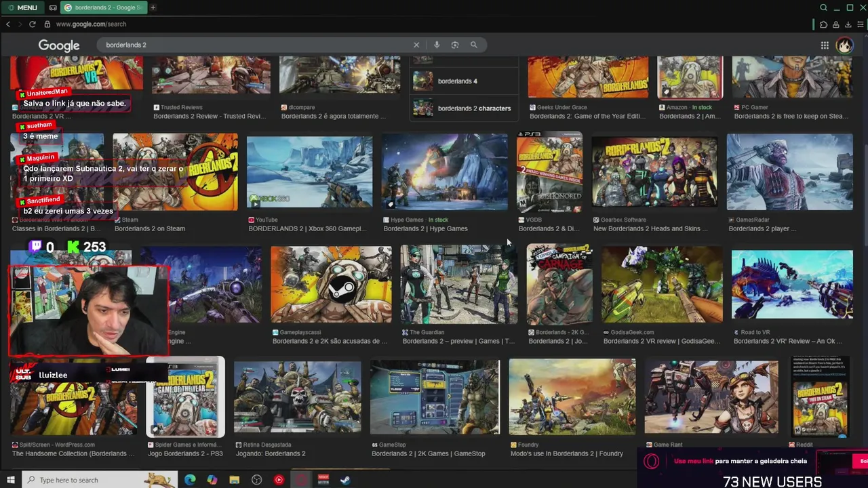Viewport: 868px width, 488px height.
Task: Open File Explorer from taskbar
Action: pos(235,480)
